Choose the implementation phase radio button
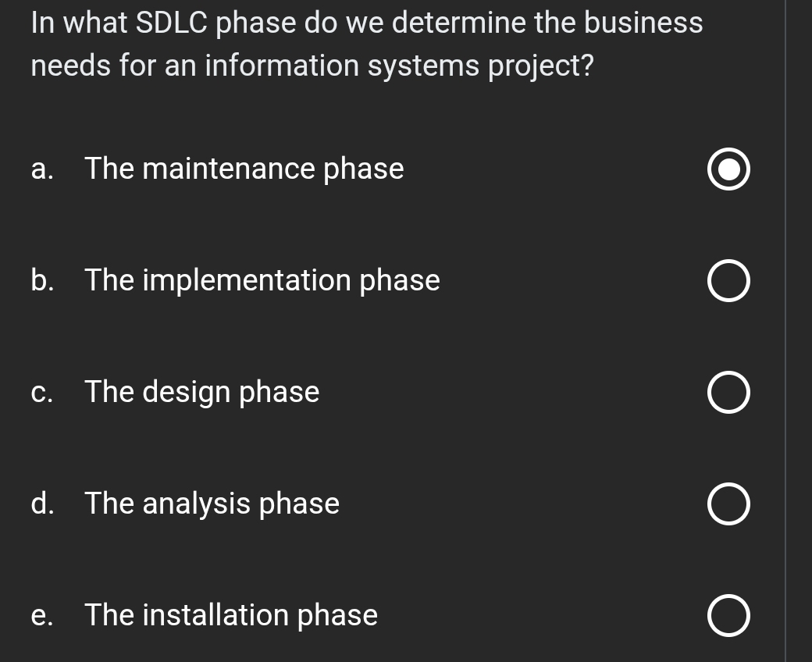Screen dimensions: 812x662 [x=729, y=282]
